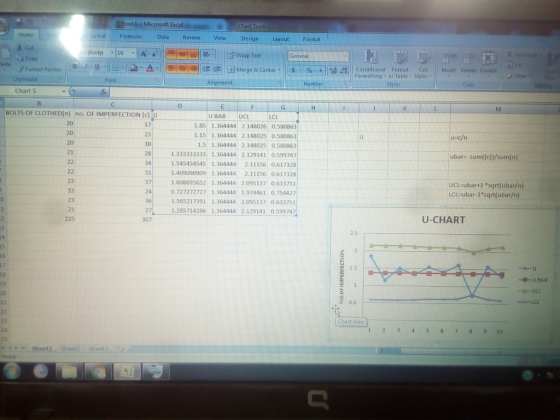Viewport: 560px width, 420px height.
Task: Click the fx Insert Function icon
Action: (103, 92)
